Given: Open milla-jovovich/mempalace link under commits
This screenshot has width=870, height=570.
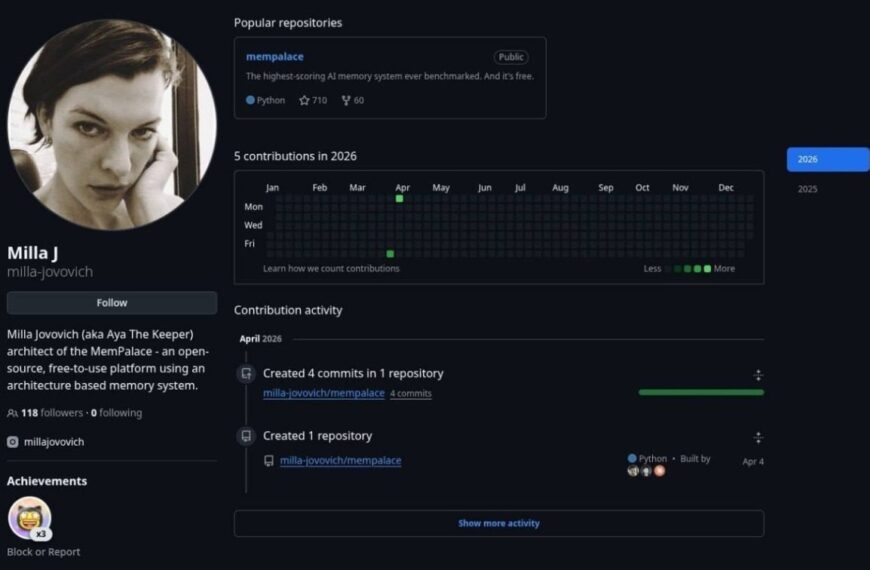Looking at the screenshot, I should [323, 393].
